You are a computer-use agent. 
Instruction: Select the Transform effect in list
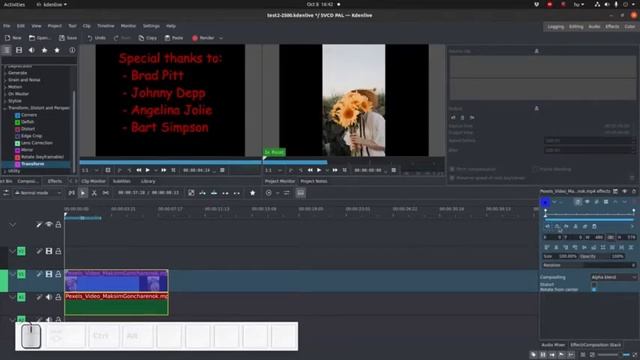point(33,164)
